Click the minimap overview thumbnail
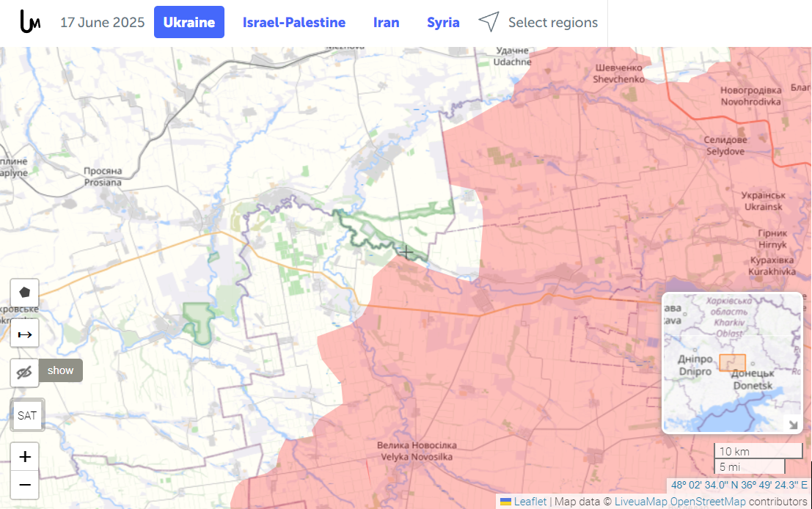The image size is (812, 509). point(732,363)
